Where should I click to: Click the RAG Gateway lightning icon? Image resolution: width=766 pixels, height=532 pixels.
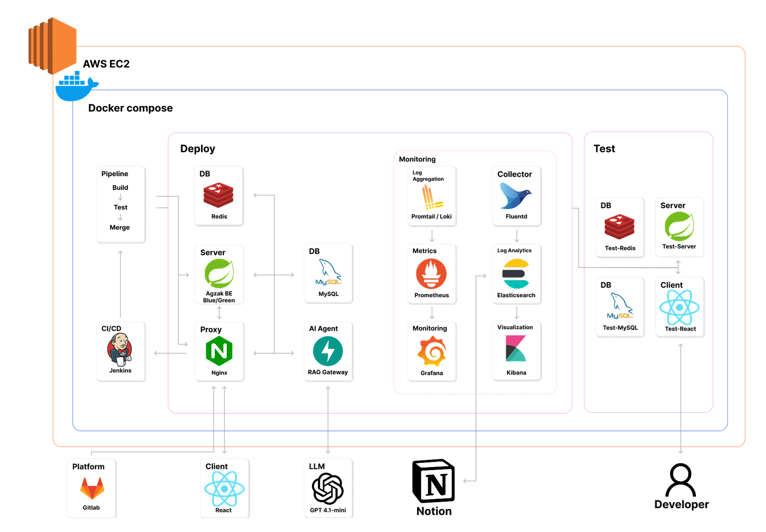click(328, 351)
